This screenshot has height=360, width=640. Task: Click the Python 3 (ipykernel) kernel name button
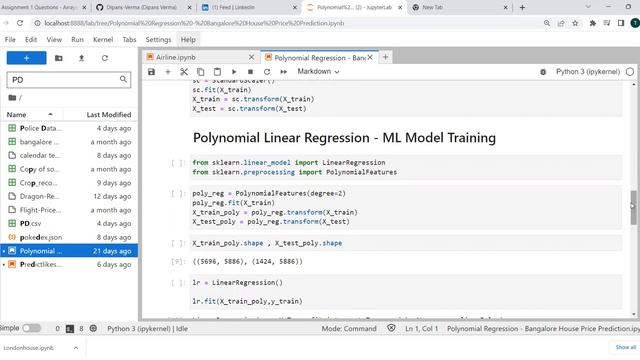(x=588, y=72)
